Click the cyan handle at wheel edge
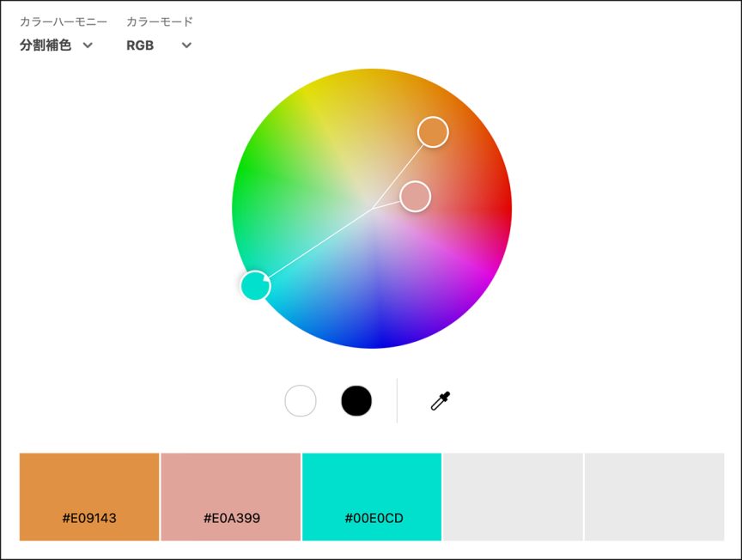Screen dimensions: 742x560 (255, 285)
